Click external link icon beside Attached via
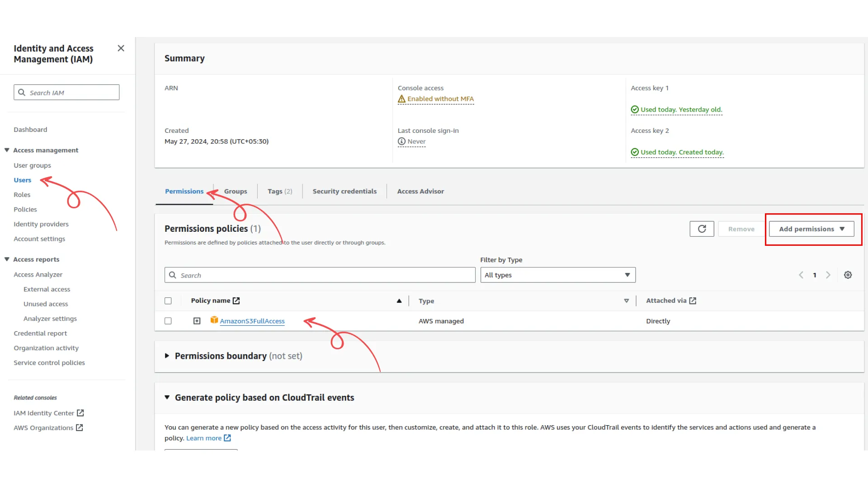 [693, 301]
